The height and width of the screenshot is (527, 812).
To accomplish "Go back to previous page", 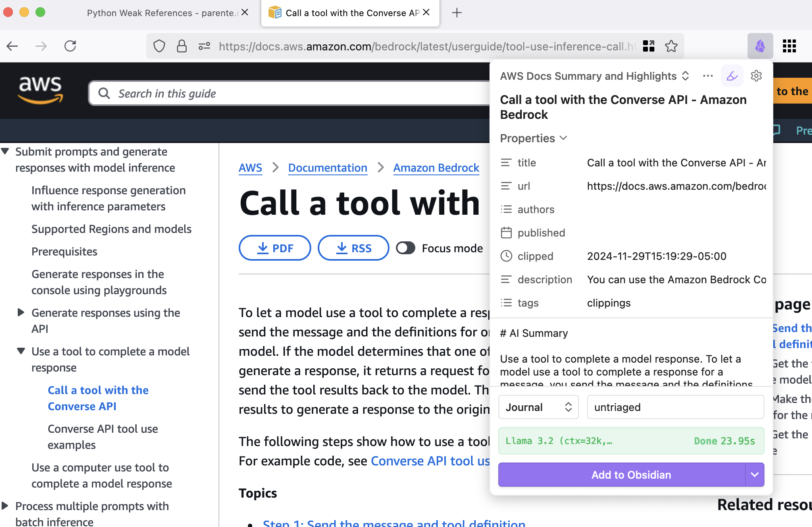I will coord(12,46).
